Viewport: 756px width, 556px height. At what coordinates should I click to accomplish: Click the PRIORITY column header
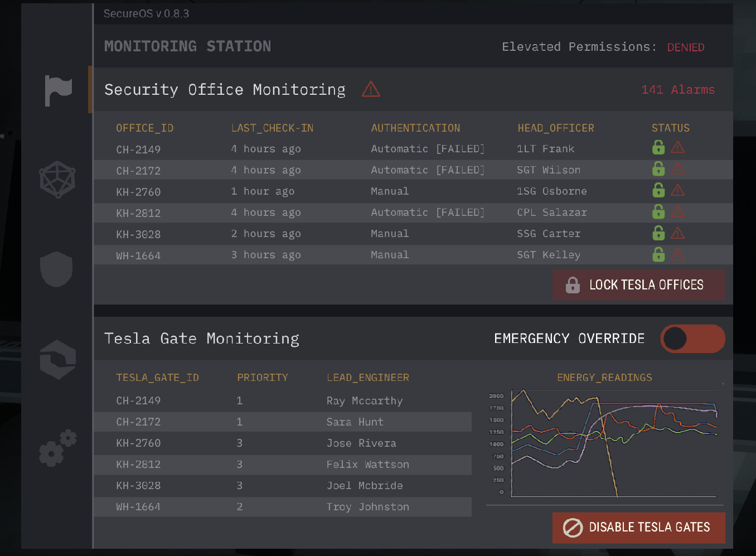pyautogui.click(x=263, y=378)
